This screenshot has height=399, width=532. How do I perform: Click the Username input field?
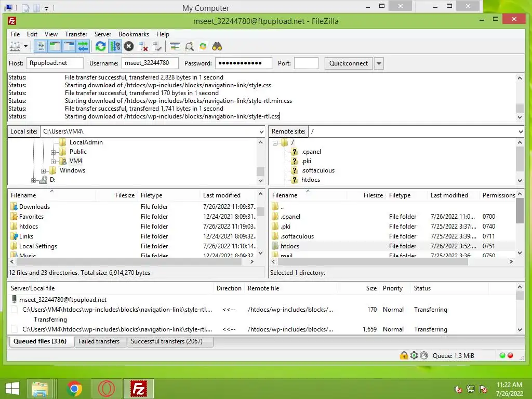(x=150, y=63)
